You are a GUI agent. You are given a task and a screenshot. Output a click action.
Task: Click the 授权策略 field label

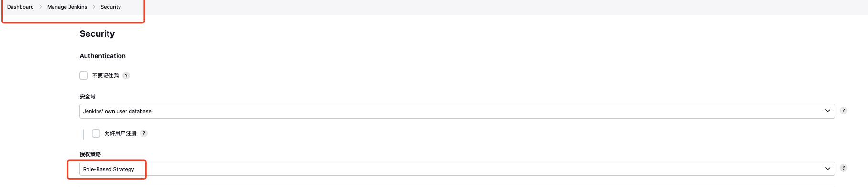click(90, 154)
